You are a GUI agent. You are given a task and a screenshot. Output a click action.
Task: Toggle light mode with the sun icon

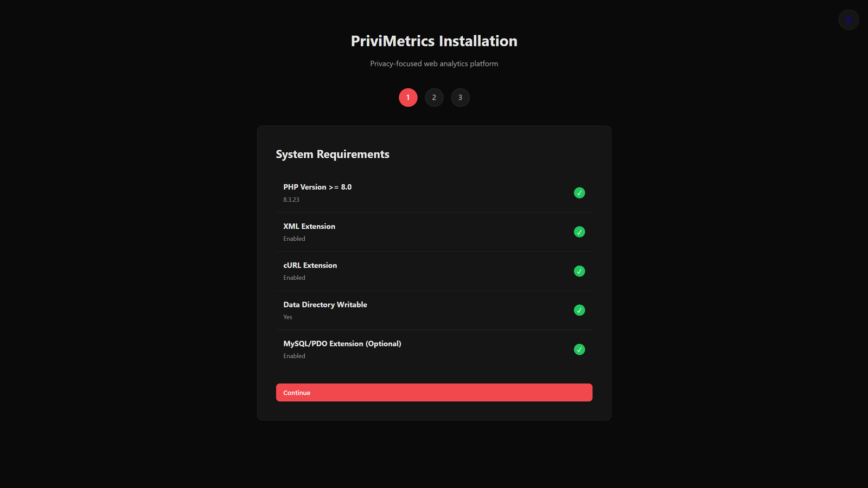coord(848,20)
